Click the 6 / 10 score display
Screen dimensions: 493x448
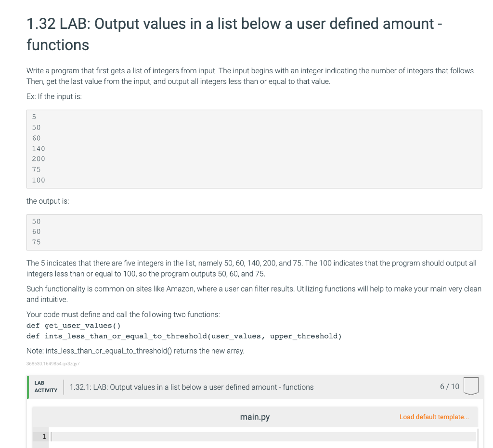(x=449, y=386)
